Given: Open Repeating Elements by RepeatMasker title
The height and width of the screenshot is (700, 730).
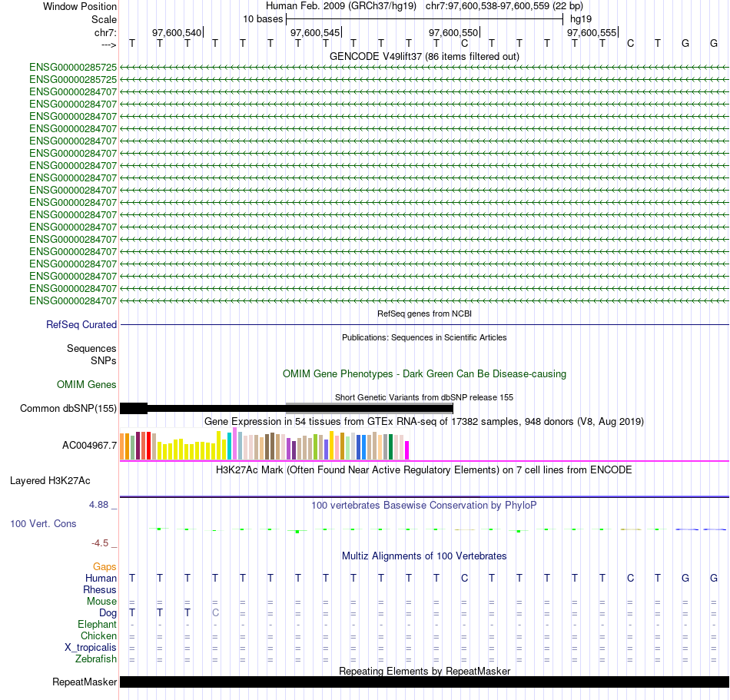Looking at the screenshot, I should coord(424,671).
